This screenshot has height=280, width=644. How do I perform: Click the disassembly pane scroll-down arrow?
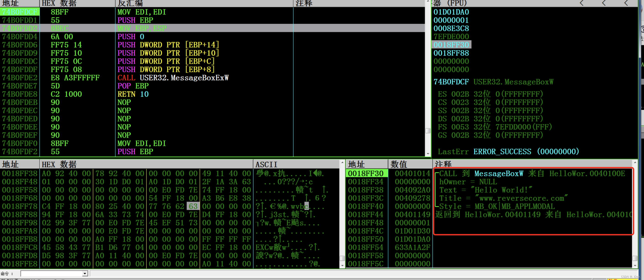(428, 154)
